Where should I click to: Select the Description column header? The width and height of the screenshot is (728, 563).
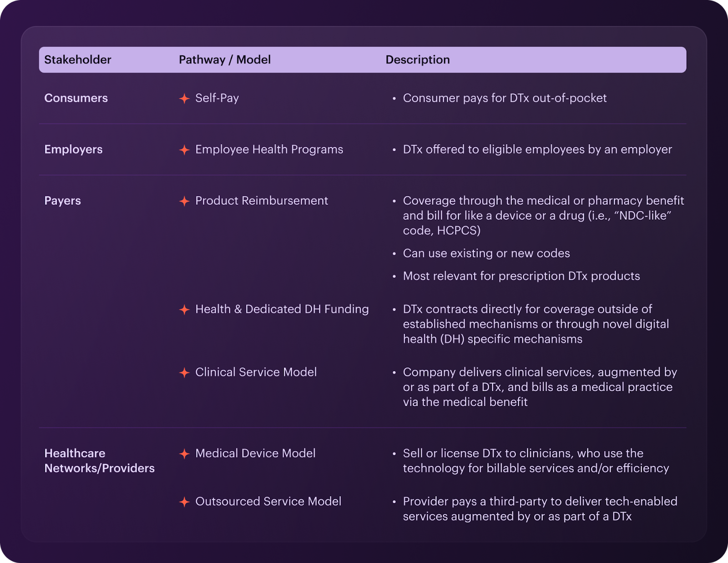coord(418,60)
